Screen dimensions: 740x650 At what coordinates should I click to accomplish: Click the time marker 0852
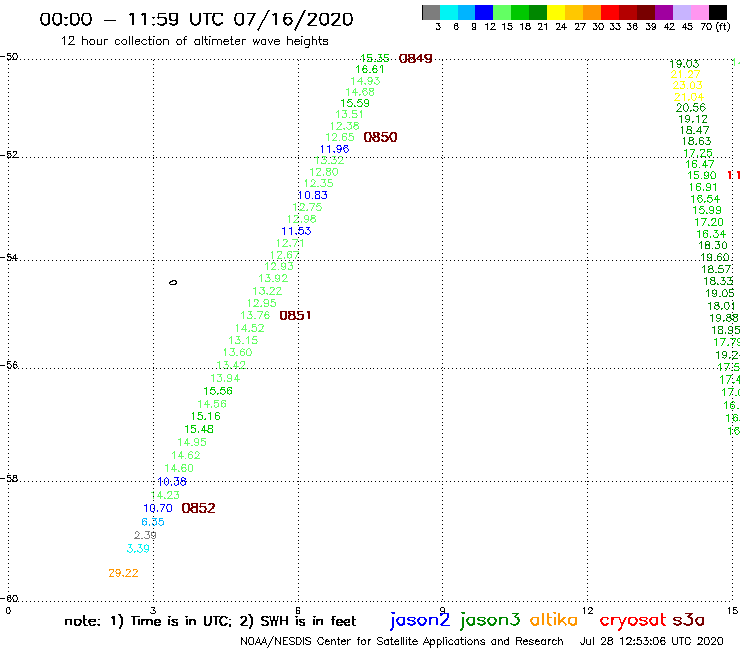(x=198, y=508)
